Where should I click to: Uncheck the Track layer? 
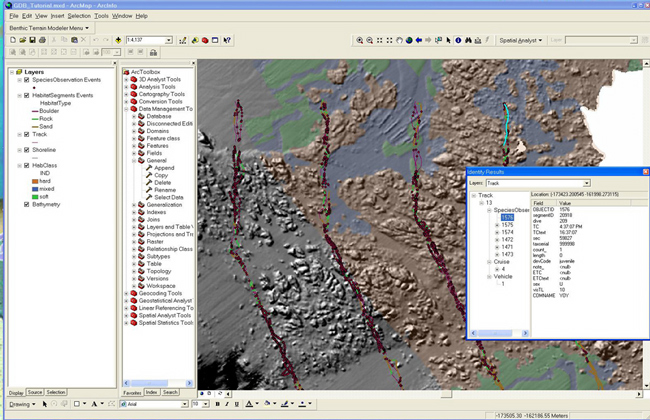pos(27,134)
